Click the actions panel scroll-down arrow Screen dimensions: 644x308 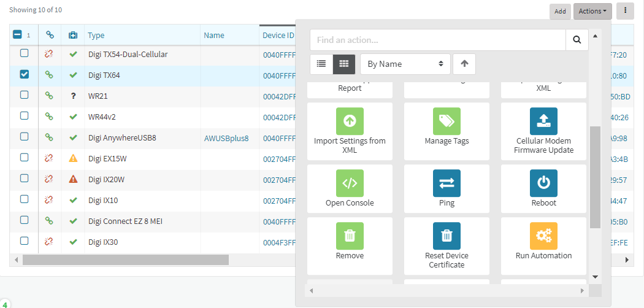[595, 277]
